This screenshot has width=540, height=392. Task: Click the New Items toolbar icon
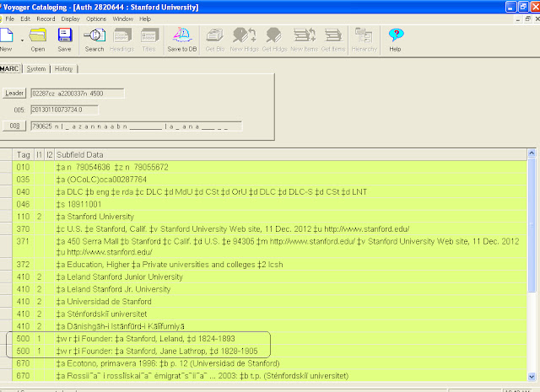coord(304,40)
